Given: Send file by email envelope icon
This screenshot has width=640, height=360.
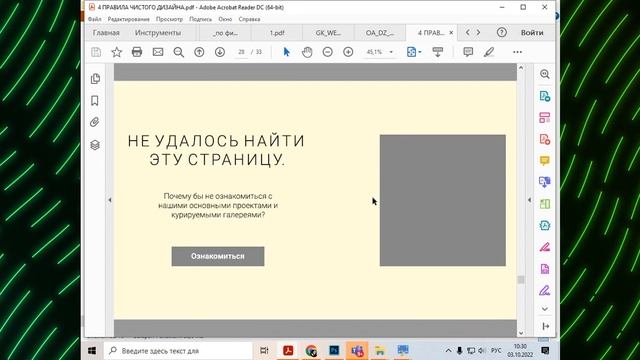Looking at the screenshot, I should (158, 52).
